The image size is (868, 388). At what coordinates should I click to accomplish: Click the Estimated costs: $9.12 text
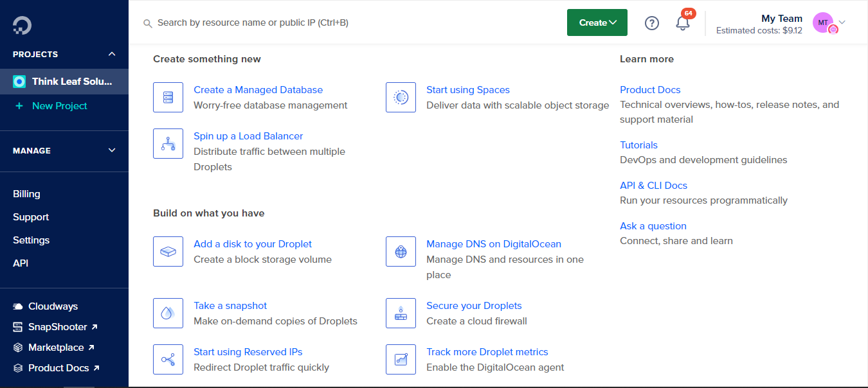pyautogui.click(x=759, y=30)
